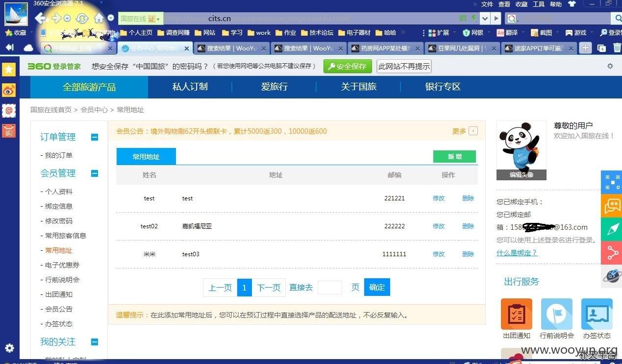Click the gear icon in password bar
This screenshot has height=364, width=622.
click(610, 66)
